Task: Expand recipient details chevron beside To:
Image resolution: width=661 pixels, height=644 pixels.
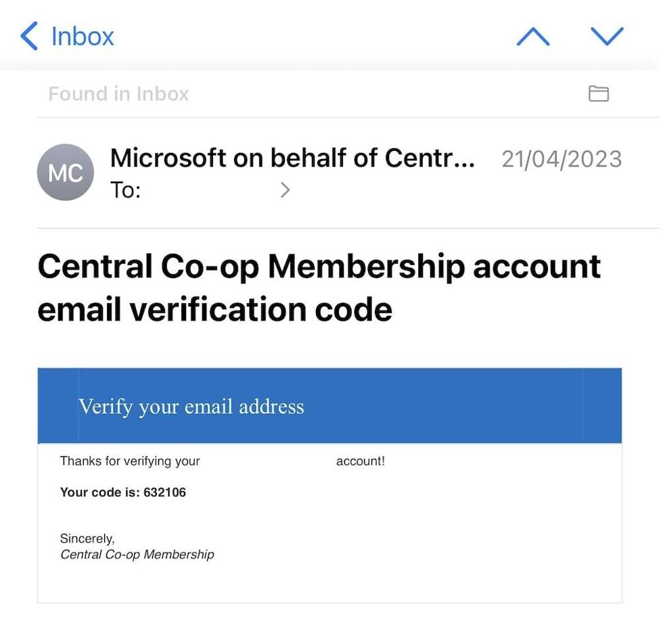Action: pyautogui.click(x=285, y=190)
